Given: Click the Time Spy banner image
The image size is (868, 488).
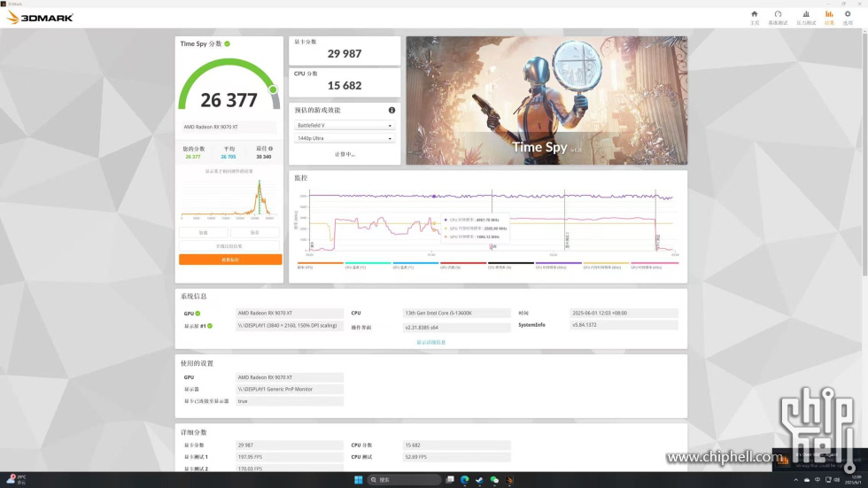Looking at the screenshot, I should [547, 101].
